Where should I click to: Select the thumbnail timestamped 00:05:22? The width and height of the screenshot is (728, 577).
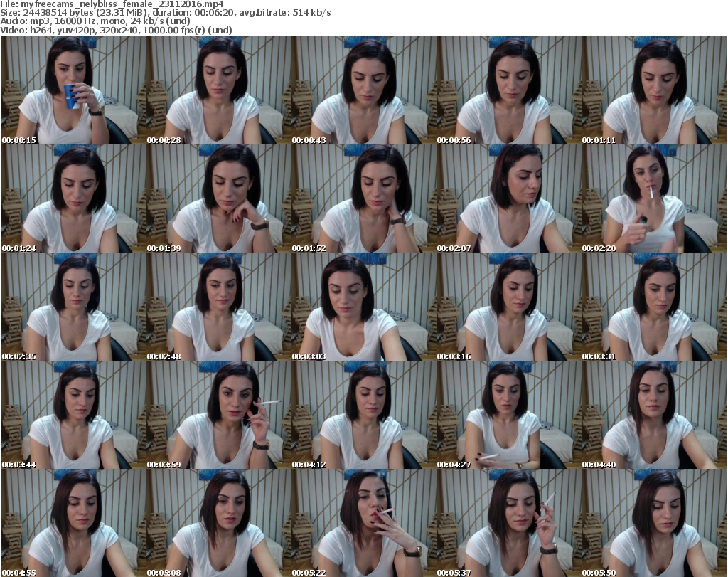[x=363, y=523]
